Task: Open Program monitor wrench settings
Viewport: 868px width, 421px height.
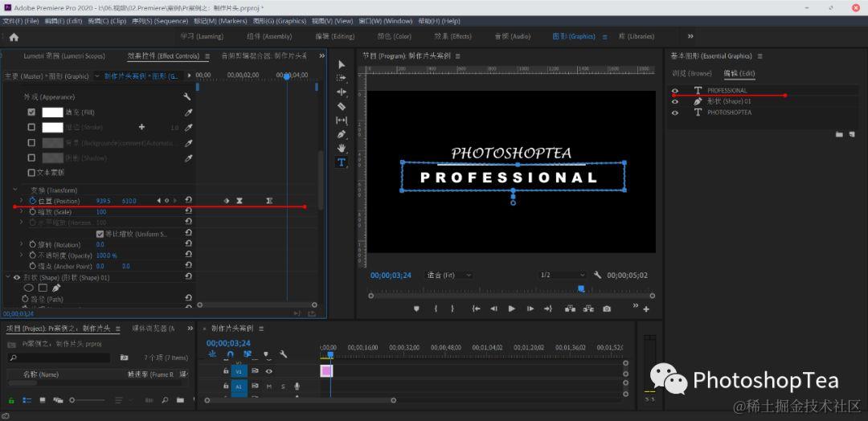Action: click(597, 275)
